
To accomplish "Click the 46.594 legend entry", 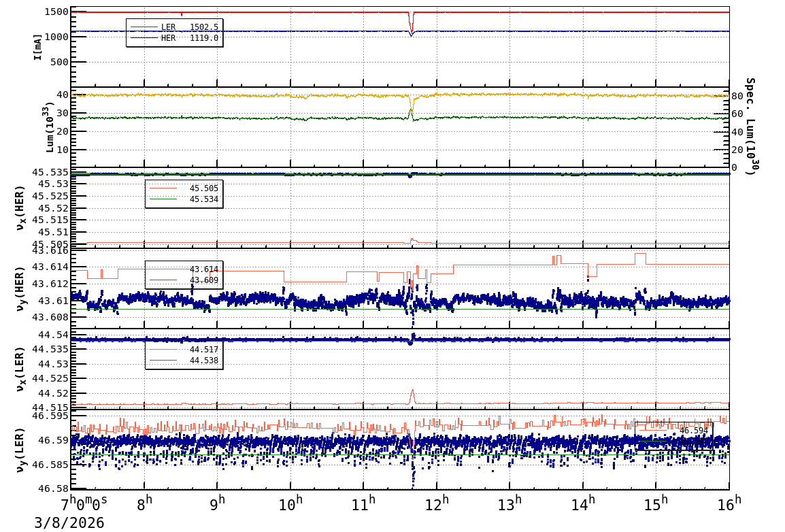I will [x=692, y=430].
